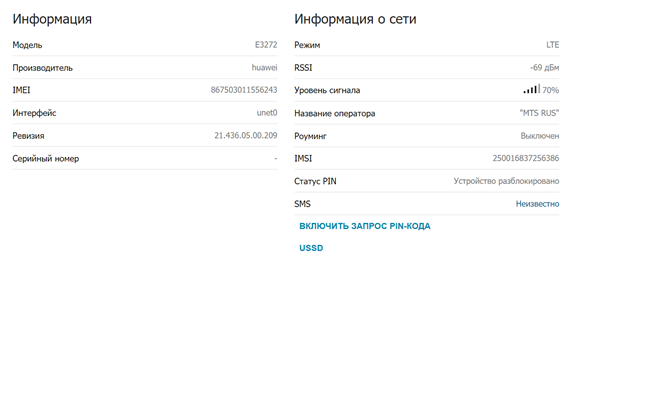Select the E3272 model value

pos(266,45)
